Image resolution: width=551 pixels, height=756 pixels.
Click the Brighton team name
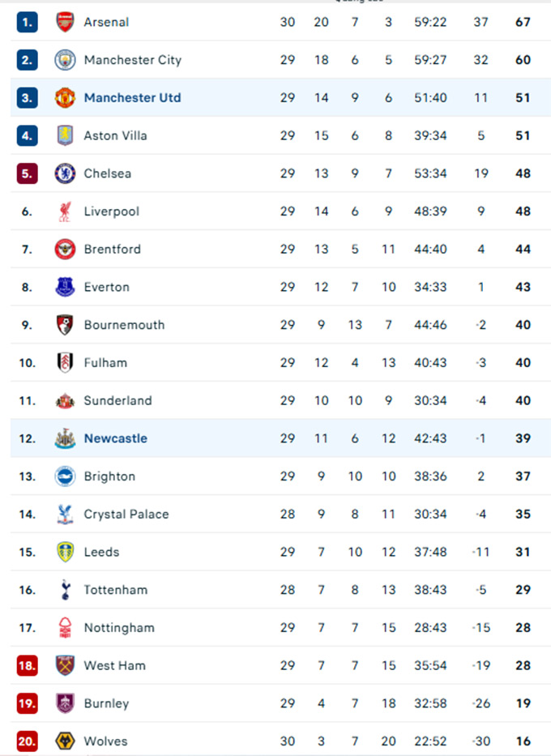109,476
